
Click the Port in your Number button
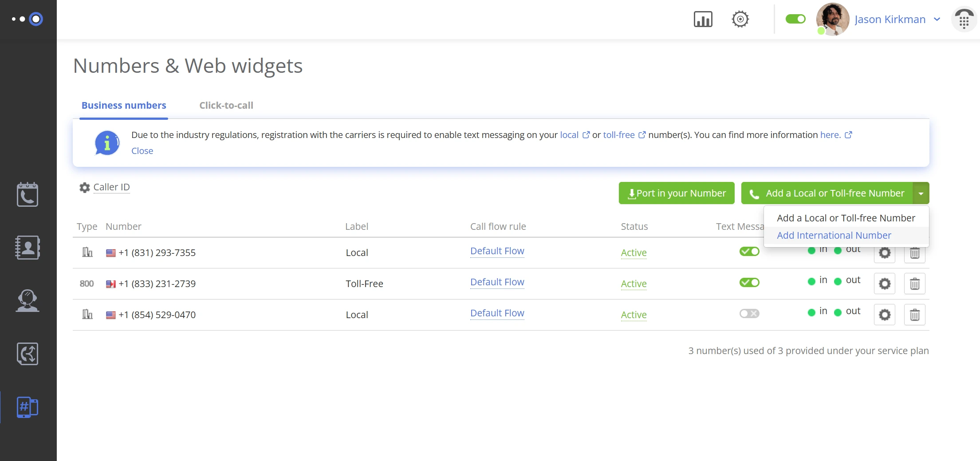(677, 193)
